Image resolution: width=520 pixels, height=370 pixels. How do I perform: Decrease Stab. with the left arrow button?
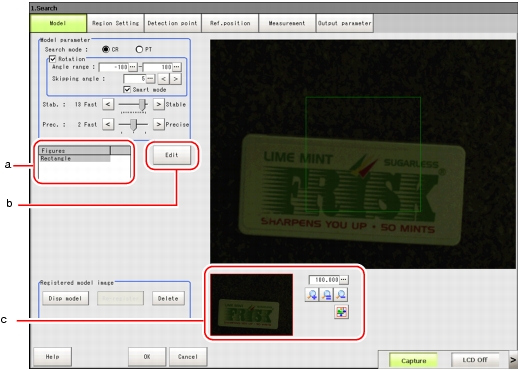[x=108, y=104]
